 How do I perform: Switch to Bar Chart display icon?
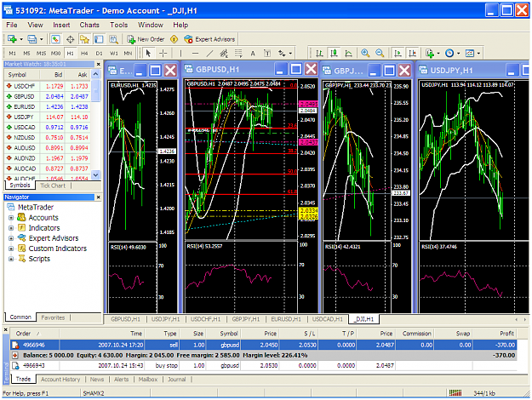(x=319, y=54)
